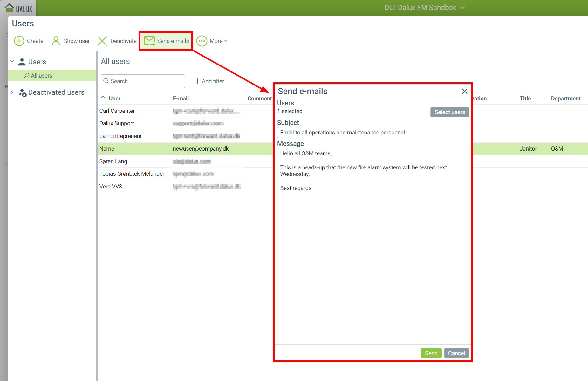Click the Send e-mails envelope icon
This screenshot has height=381, width=588.
(149, 41)
